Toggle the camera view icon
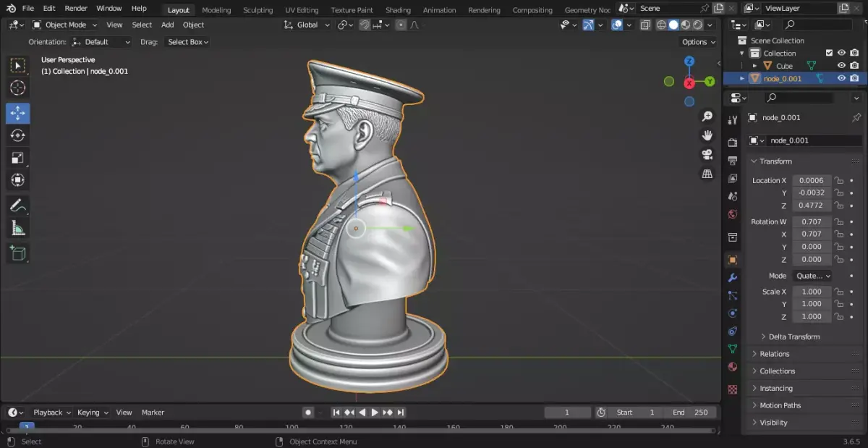This screenshot has width=868, height=448. click(707, 155)
